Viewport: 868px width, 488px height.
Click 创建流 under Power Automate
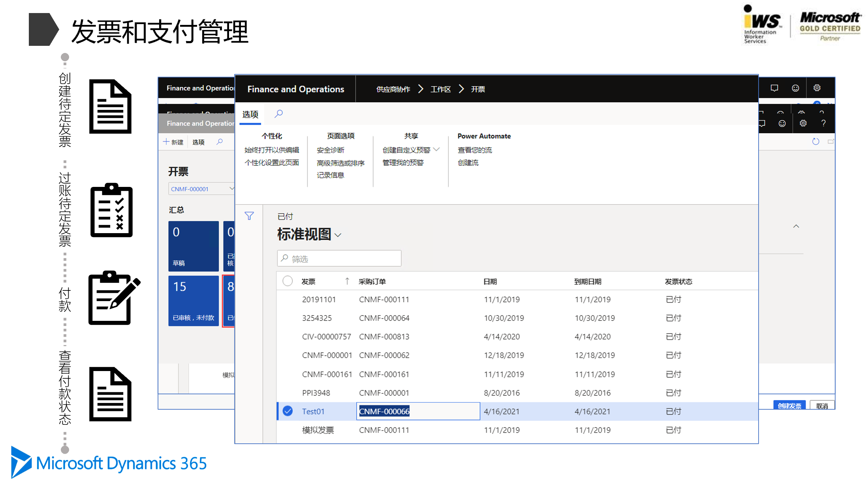[x=468, y=162]
